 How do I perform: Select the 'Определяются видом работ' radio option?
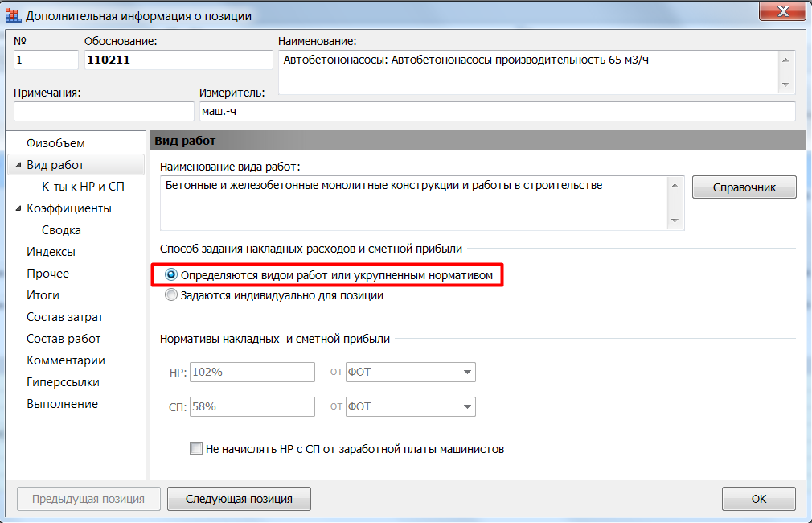pos(170,275)
